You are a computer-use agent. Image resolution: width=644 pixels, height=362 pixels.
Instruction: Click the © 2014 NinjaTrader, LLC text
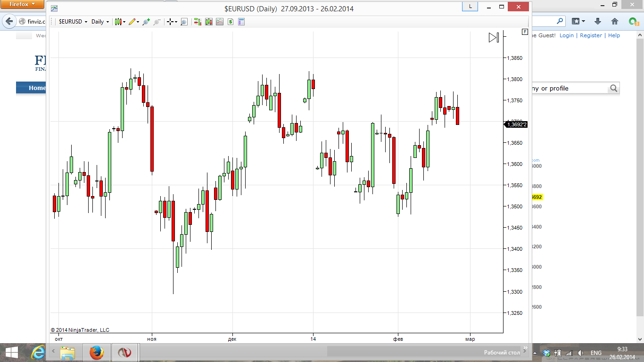tap(80, 330)
